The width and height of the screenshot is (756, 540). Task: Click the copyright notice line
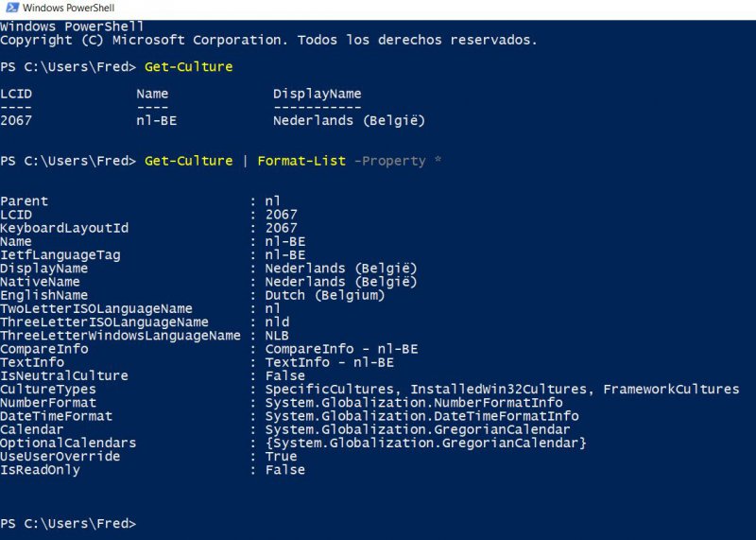pos(268,41)
